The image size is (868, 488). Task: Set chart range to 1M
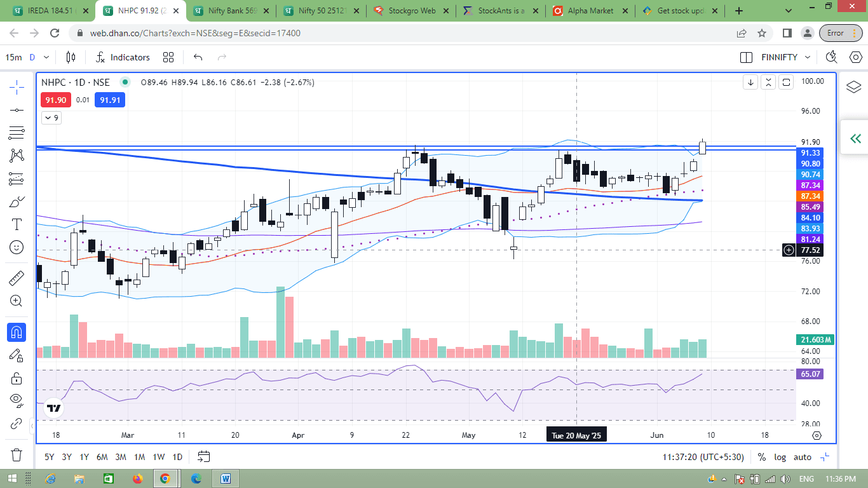[140, 456]
